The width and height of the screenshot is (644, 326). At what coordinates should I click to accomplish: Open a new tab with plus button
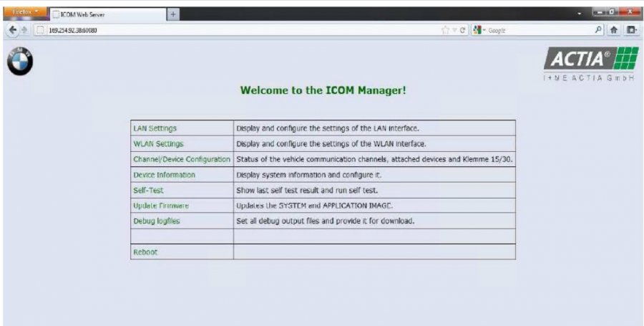[172, 14]
